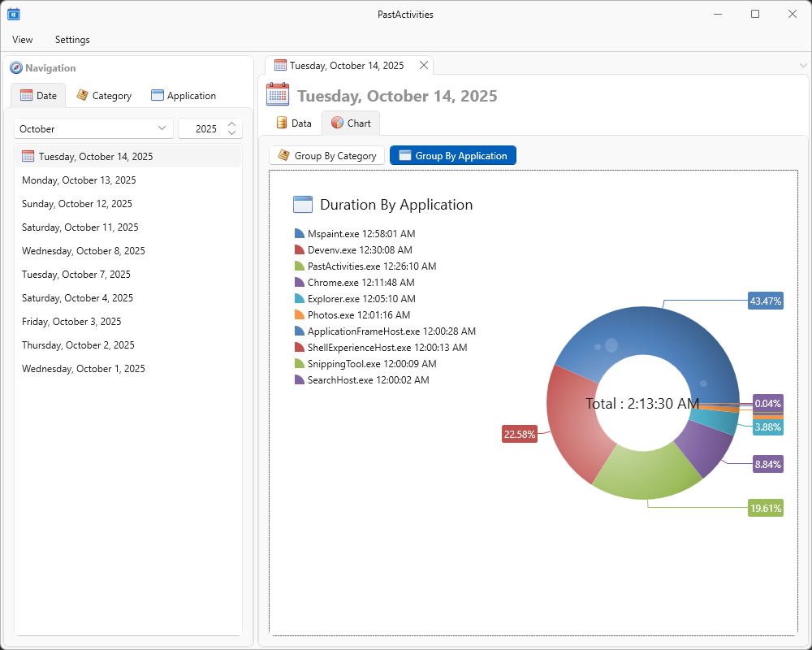Click the compass Navigation icon
Image resolution: width=812 pixels, height=650 pixels.
16,68
